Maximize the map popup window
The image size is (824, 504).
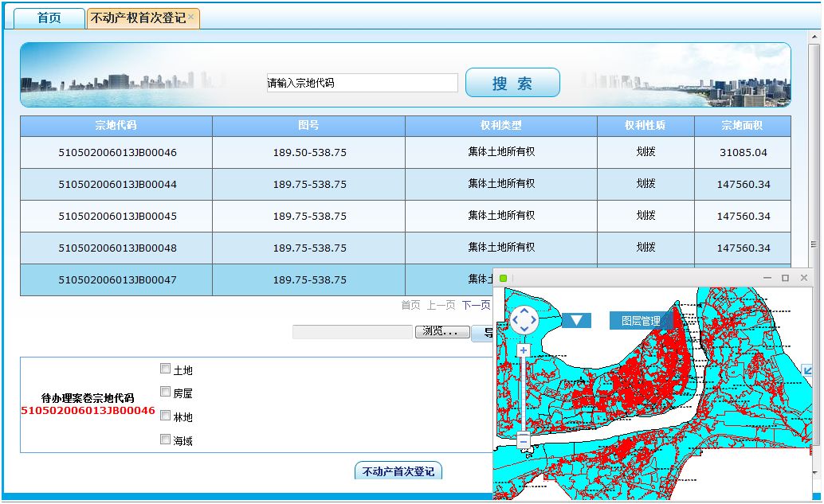point(785,278)
